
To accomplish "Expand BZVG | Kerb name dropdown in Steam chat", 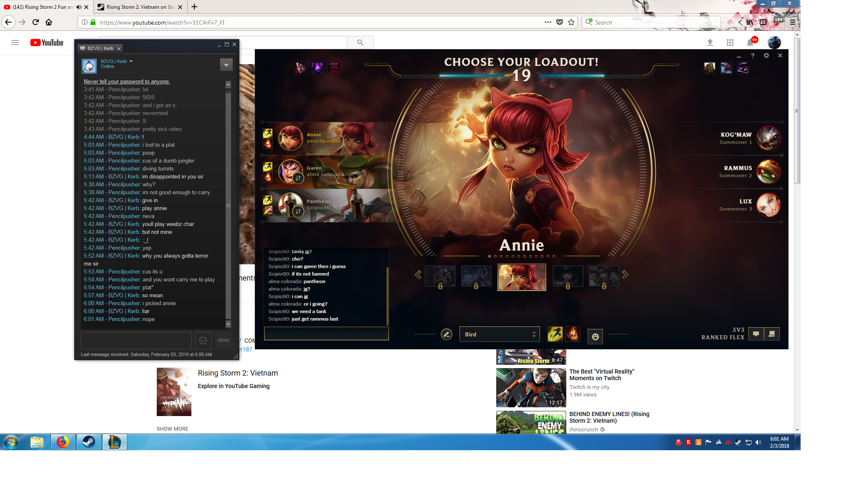I will (x=131, y=61).
